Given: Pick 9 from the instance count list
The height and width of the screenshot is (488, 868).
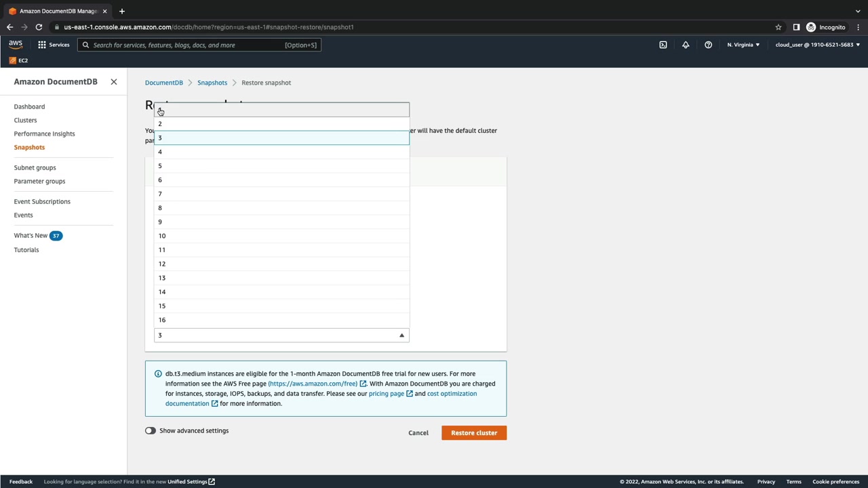Looking at the screenshot, I should click(281, 222).
